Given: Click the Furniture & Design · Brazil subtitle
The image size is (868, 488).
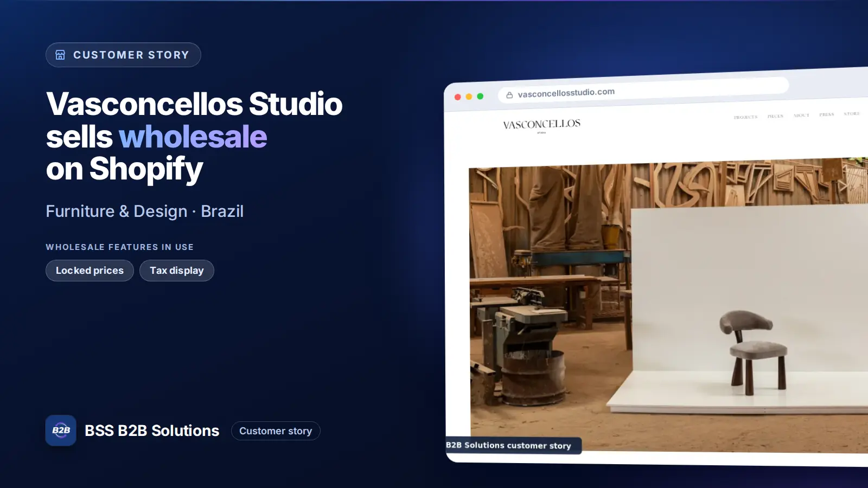Looking at the screenshot, I should 145,211.
